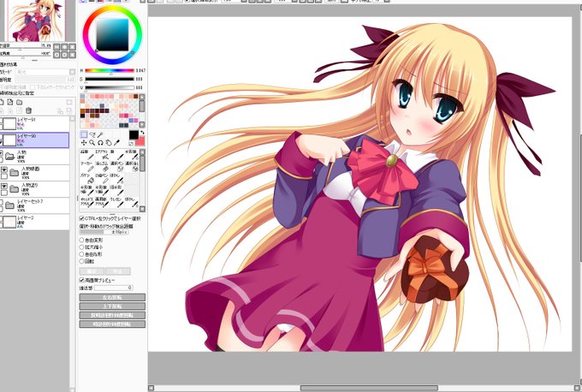582x392 pixels.
Task: Click the navigator thumbnail preview
Action: tap(36, 21)
